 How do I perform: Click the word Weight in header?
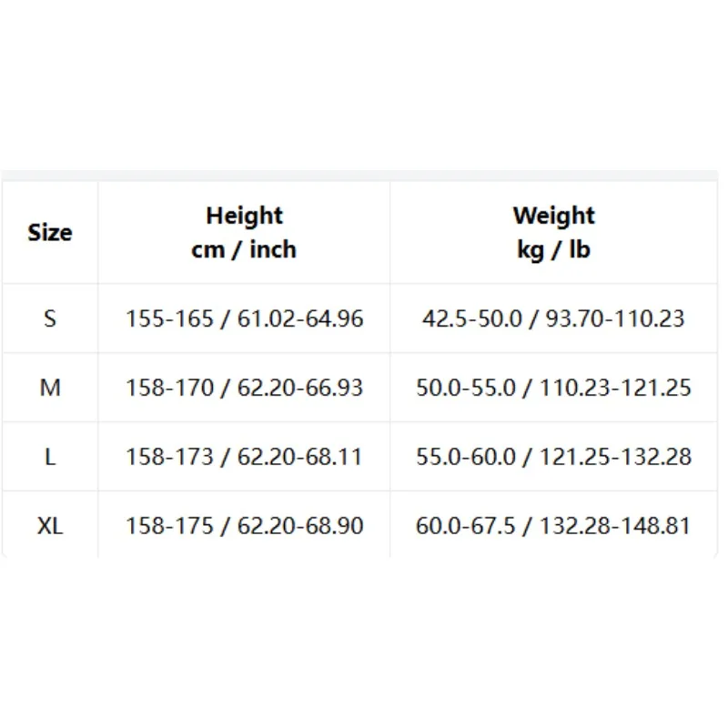(554, 216)
